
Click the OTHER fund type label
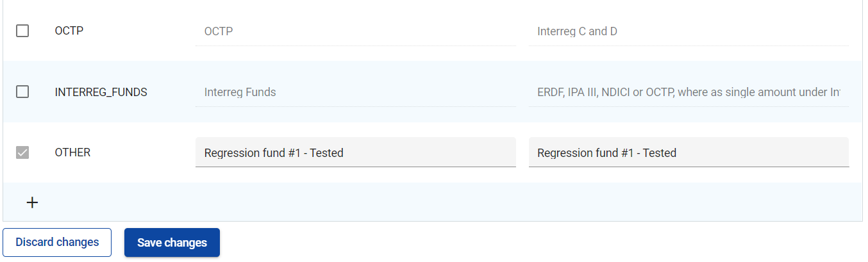72,152
